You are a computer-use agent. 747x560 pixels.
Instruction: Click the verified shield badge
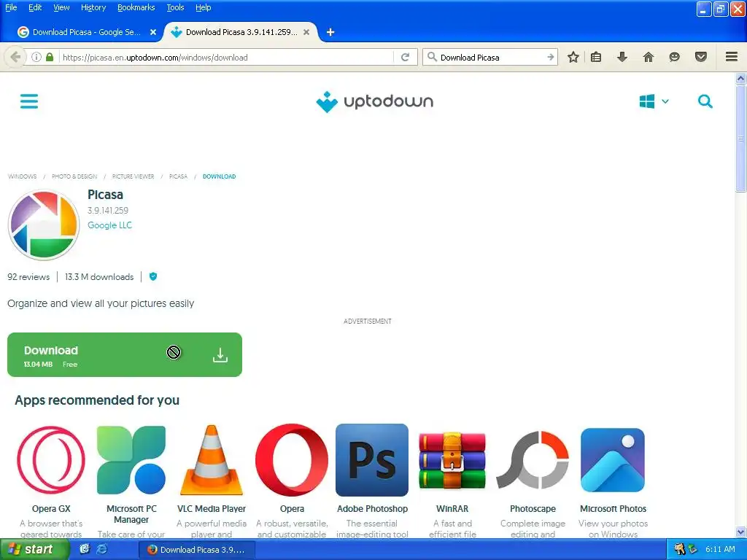tap(153, 276)
